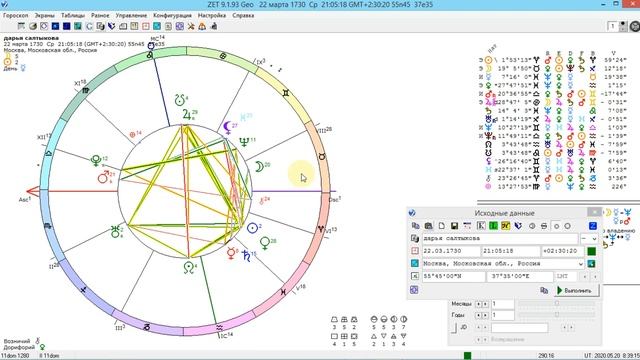Image resolution: width=640 pixels, height=360 pixels.
Task: Open the Управление menu
Action: [x=131, y=15]
